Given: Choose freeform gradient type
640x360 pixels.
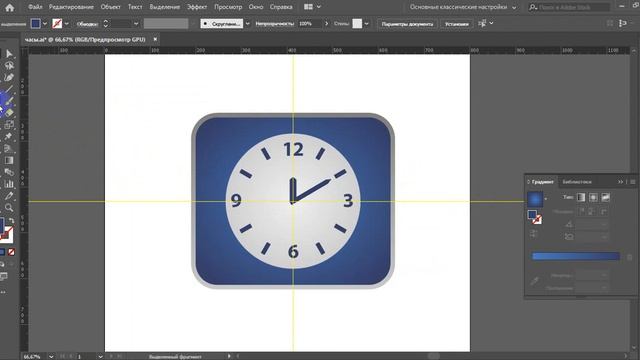Looking at the screenshot, I should tap(605, 197).
